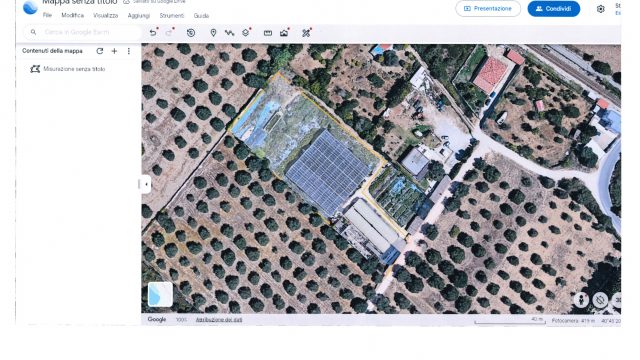Open Attribuzione dei dati link

(x=219, y=320)
